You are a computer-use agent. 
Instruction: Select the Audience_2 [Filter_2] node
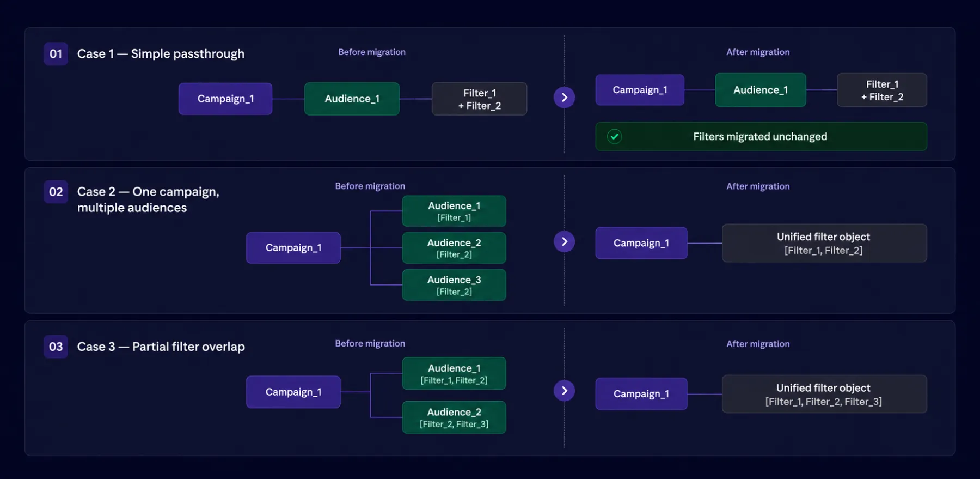coord(454,248)
